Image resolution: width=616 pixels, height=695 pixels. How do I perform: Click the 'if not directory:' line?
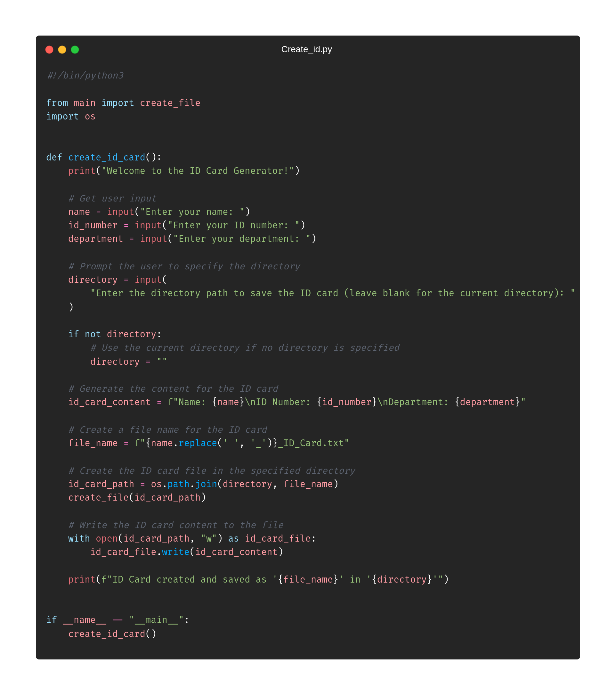[x=115, y=334]
